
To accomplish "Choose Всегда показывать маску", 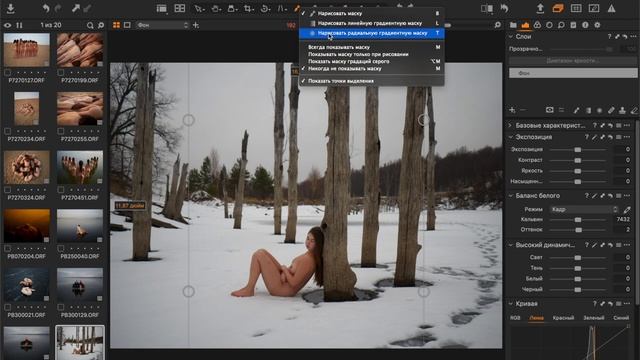I will [x=372, y=47].
